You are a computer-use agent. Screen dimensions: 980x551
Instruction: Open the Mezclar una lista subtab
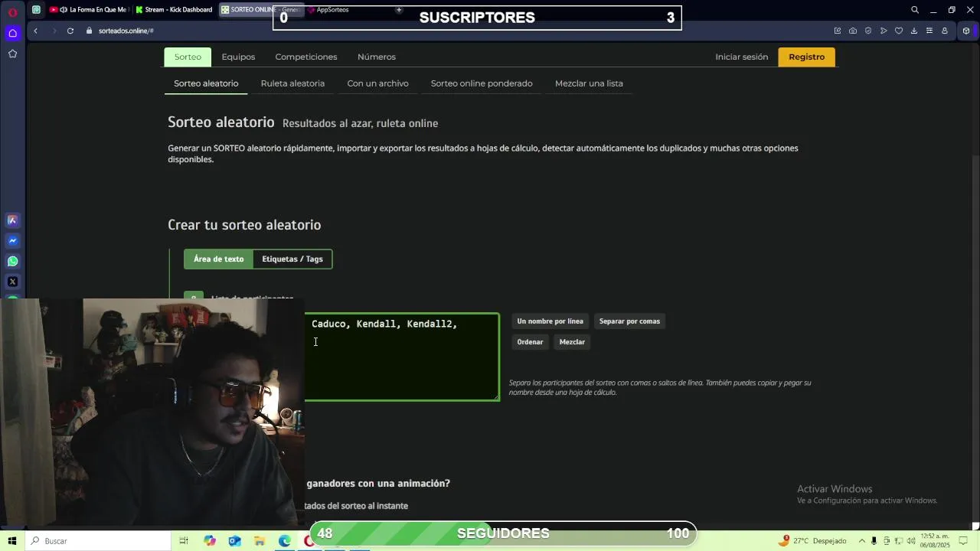coord(589,83)
